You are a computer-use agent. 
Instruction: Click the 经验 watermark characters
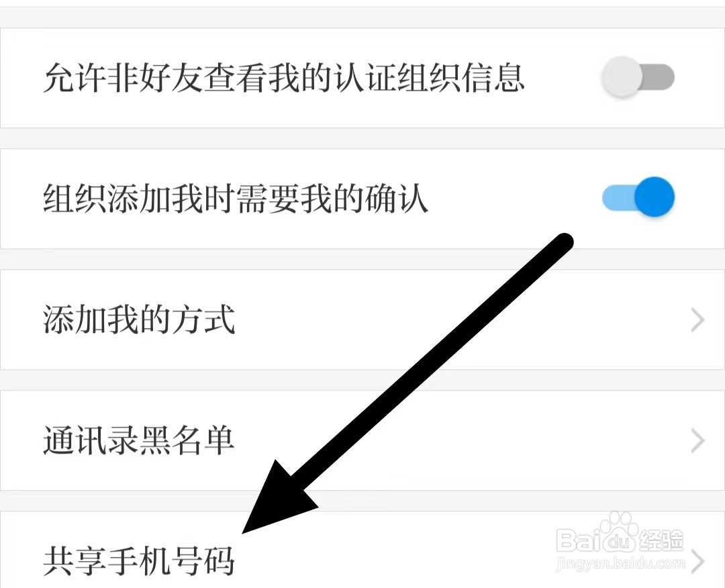662,540
